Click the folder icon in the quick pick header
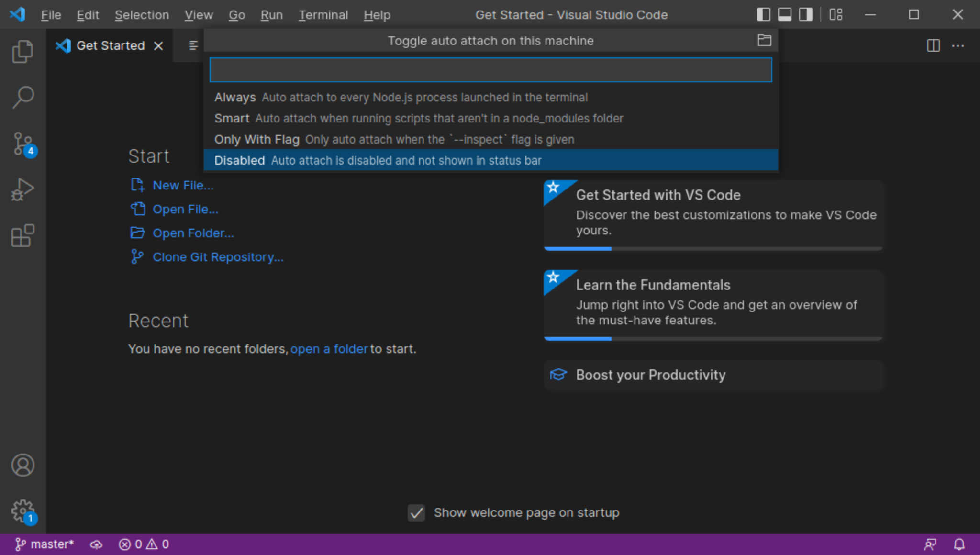 [764, 41]
